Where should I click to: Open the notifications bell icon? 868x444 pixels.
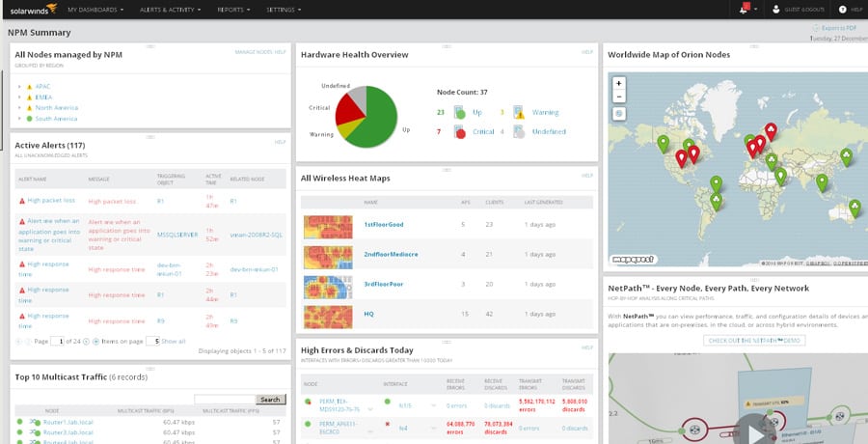point(744,10)
